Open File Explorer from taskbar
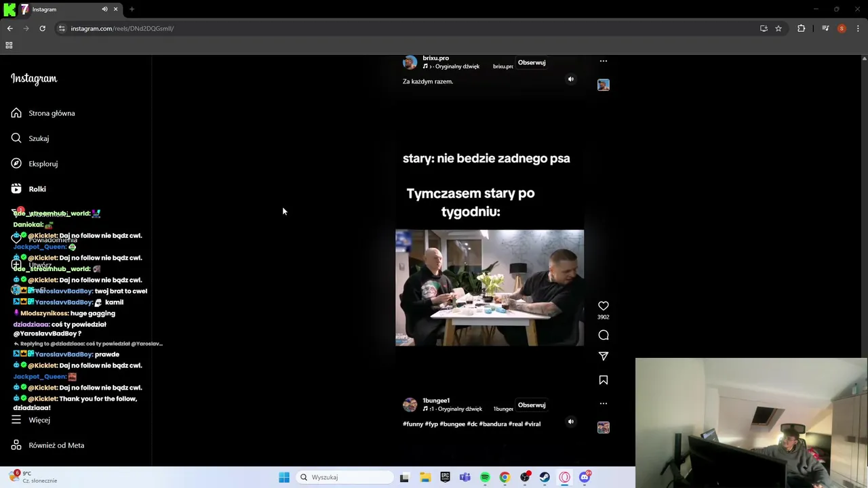 425,477
